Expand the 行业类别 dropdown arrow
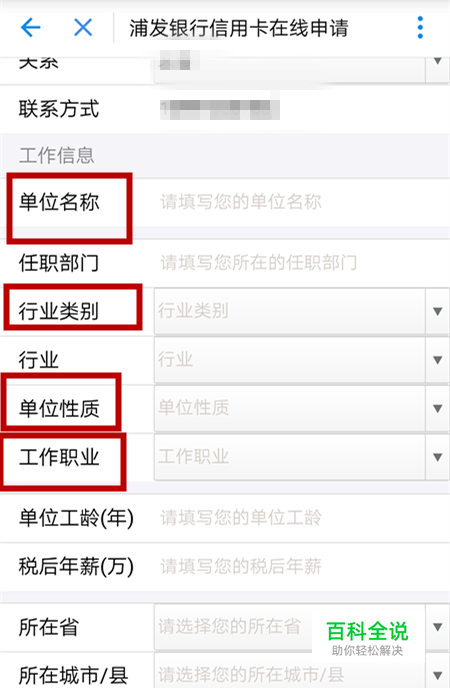This screenshot has height=688, width=450. click(437, 311)
